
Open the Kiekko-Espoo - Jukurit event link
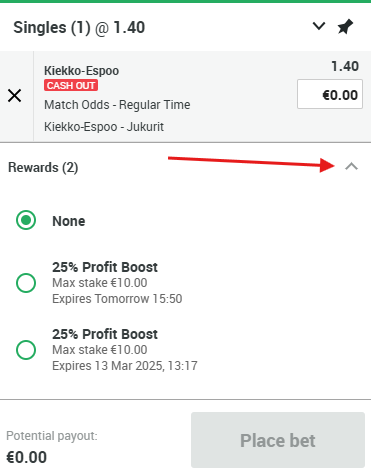pyautogui.click(x=104, y=127)
